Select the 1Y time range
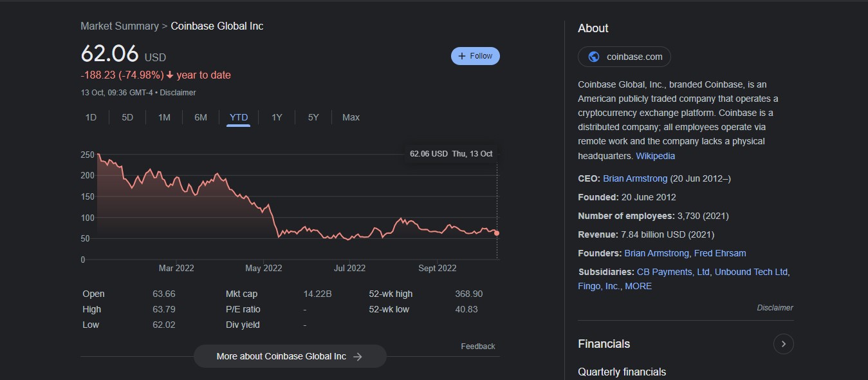This screenshot has width=868, height=380. pos(277,117)
